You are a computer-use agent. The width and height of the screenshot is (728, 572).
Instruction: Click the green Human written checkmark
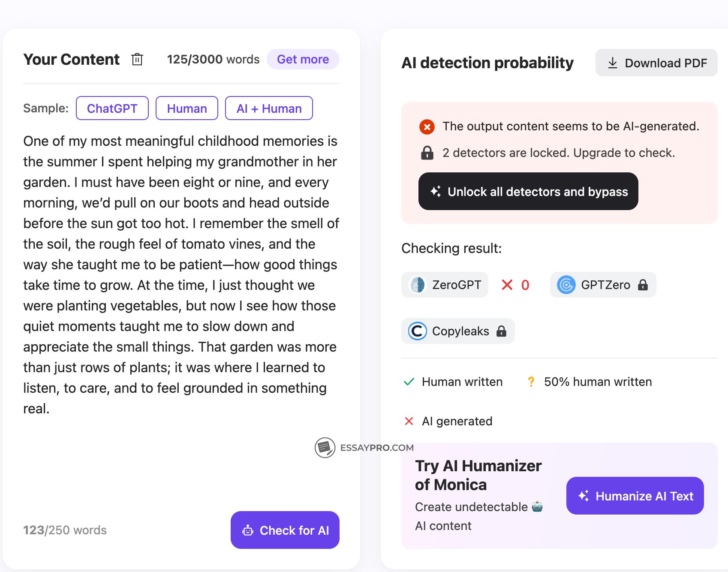coord(409,382)
